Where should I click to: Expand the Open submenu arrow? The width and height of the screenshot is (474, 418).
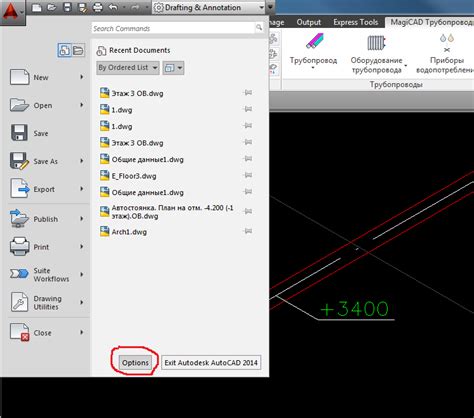coord(81,105)
